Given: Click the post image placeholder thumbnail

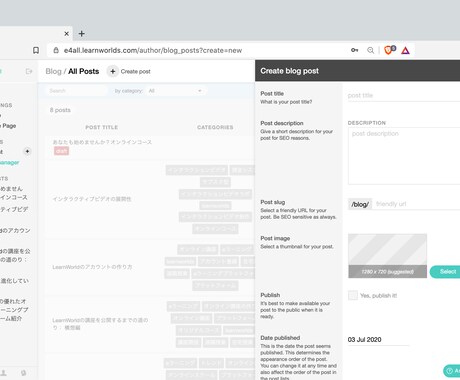Looking at the screenshot, I should pyautogui.click(x=387, y=256).
